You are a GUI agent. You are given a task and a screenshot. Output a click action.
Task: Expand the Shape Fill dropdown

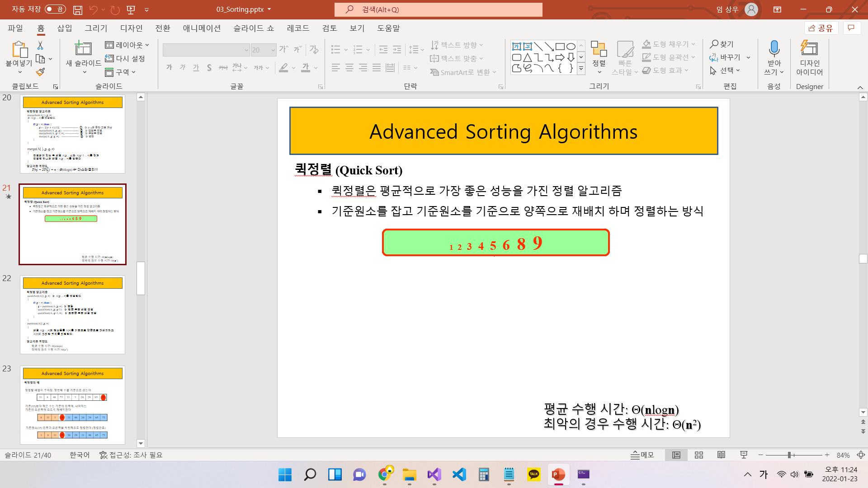click(693, 44)
